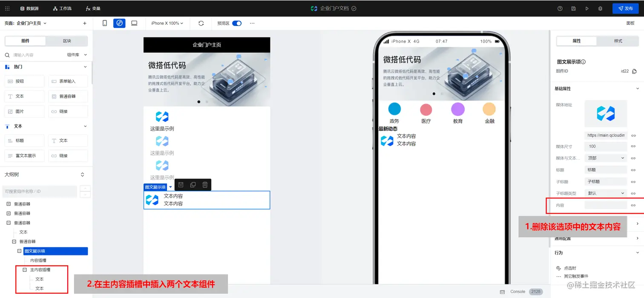Click the preview play icon
Screen dimensions: 644x298
587,9
